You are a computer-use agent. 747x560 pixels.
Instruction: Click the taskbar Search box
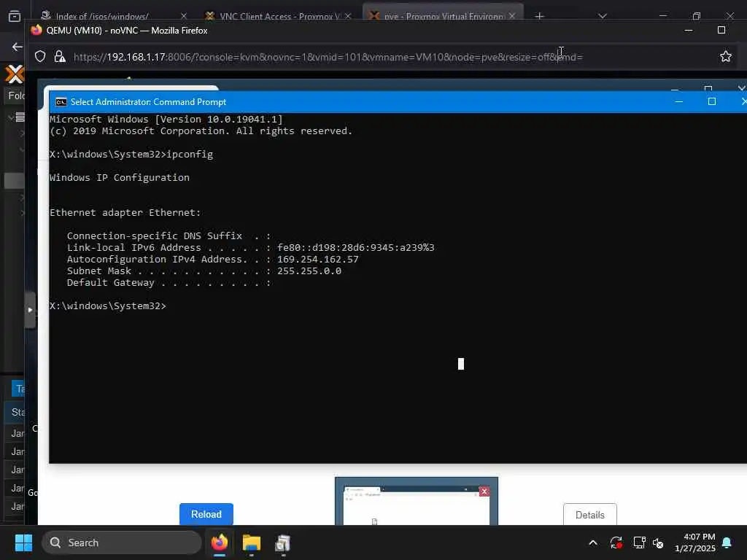[x=122, y=542]
